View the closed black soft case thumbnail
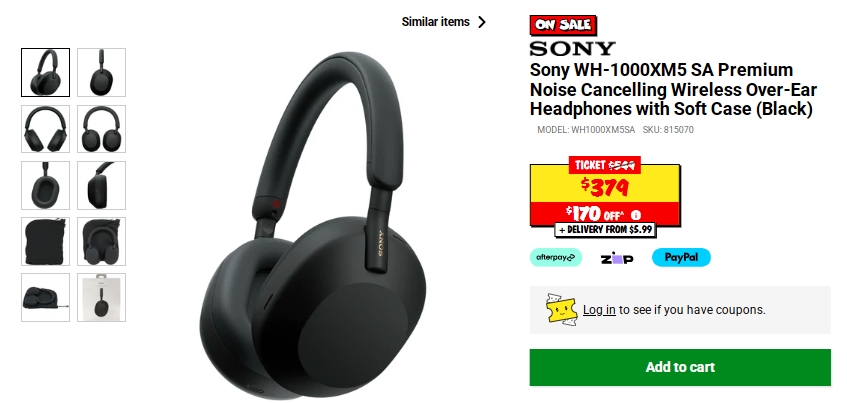This screenshot has width=847, height=403. (x=45, y=241)
